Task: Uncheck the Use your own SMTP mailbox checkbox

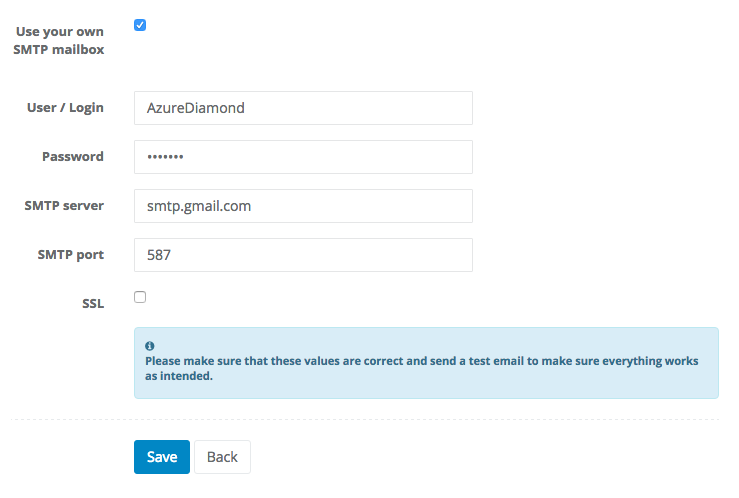Action: 140,25
